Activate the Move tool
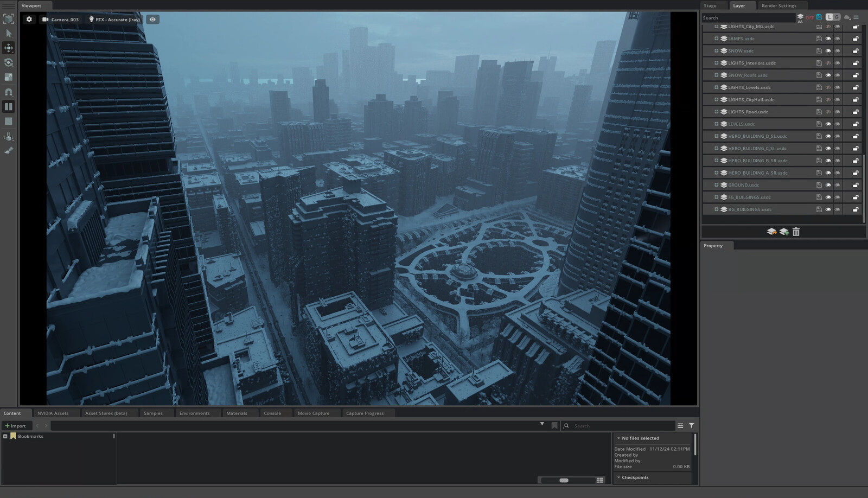This screenshot has width=868, height=498. (x=9, y=48)
